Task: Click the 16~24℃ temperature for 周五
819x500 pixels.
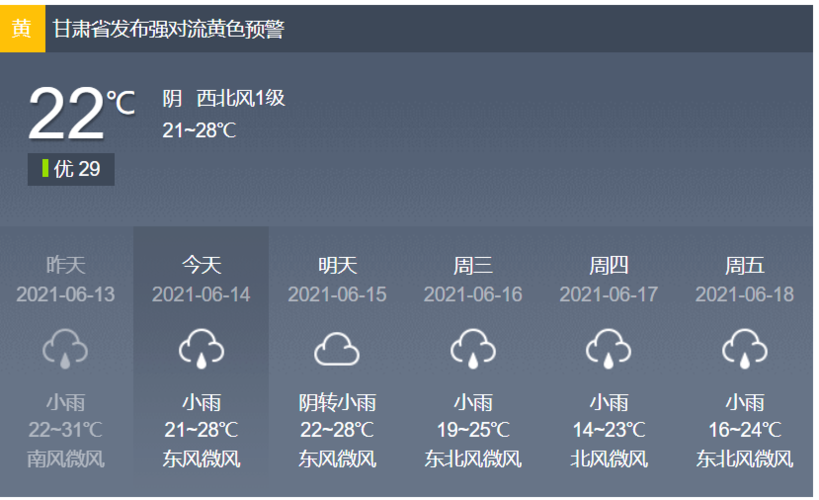Action: point(744,430)
